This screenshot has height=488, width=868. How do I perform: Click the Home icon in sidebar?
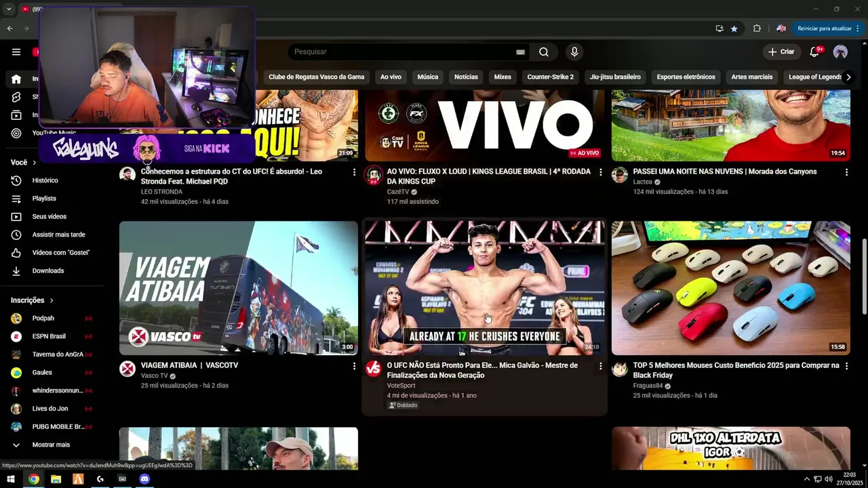coord(16,79)
